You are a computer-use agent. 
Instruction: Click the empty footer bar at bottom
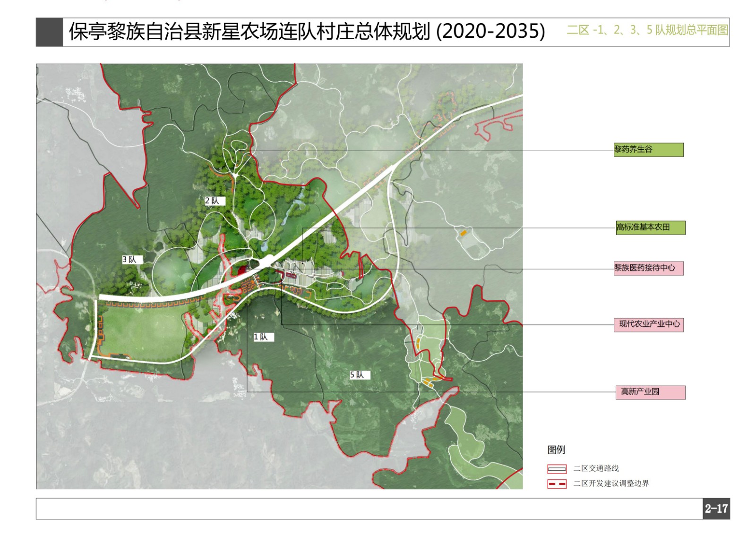(369, 509)
